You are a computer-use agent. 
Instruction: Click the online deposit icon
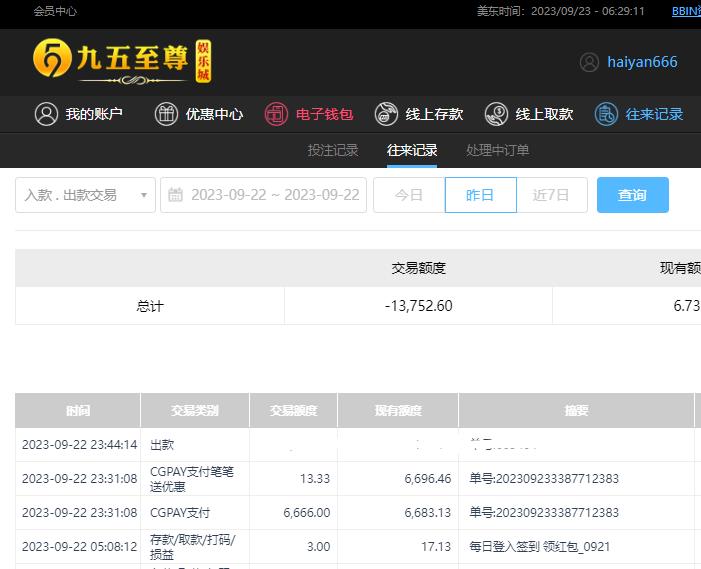click(386, 114)
